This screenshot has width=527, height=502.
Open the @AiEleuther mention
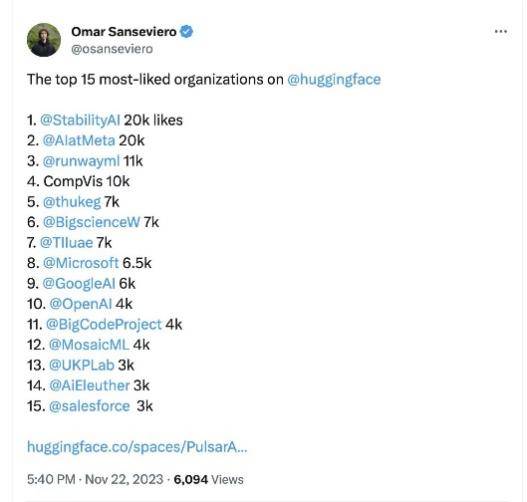coord(89,386)
